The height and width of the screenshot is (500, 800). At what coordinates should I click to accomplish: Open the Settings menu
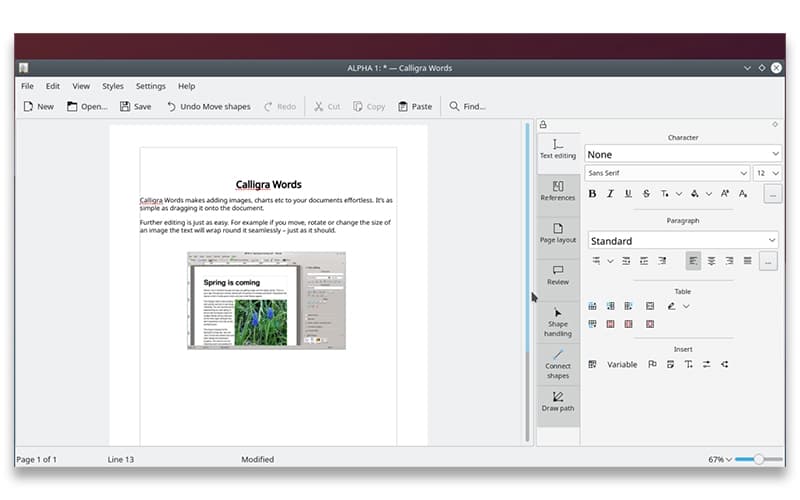(x=151, y=86)
